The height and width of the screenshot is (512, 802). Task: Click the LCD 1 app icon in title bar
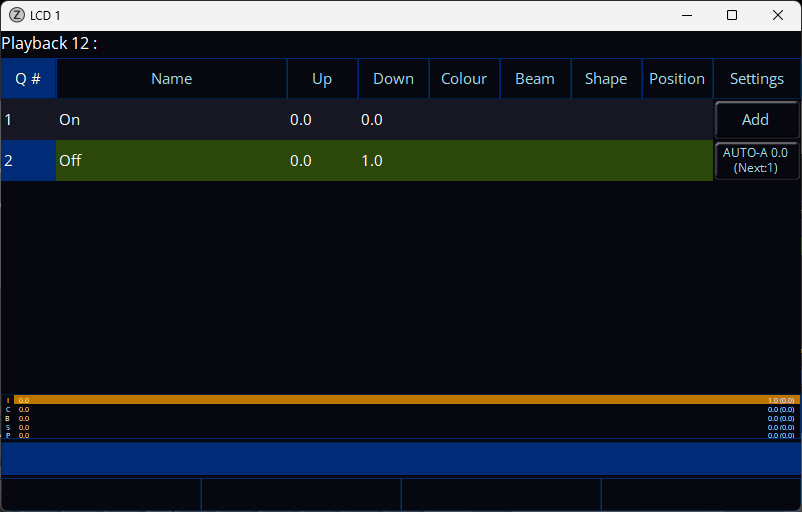tap(17, 15)
